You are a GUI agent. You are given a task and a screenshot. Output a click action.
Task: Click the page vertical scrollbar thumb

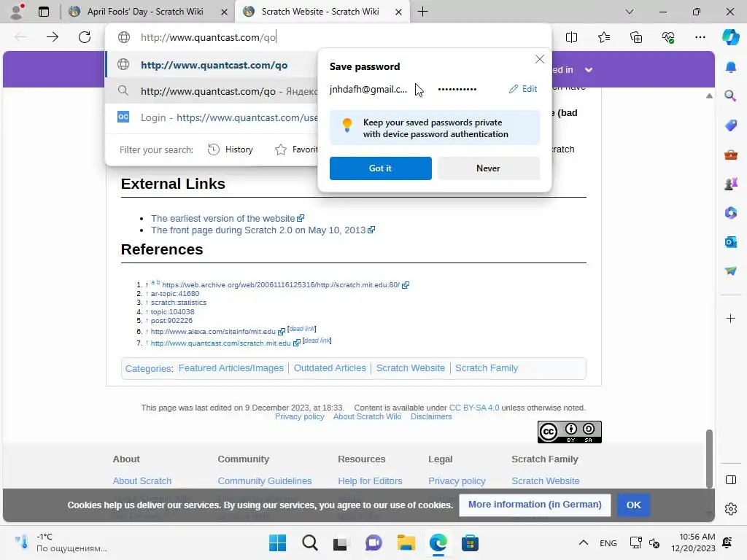pos(709,459)
